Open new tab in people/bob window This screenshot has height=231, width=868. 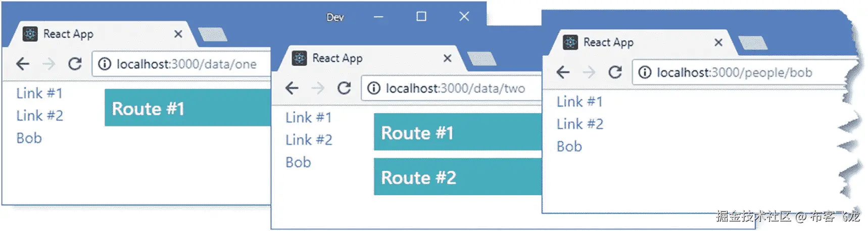[x=753, y=43]
